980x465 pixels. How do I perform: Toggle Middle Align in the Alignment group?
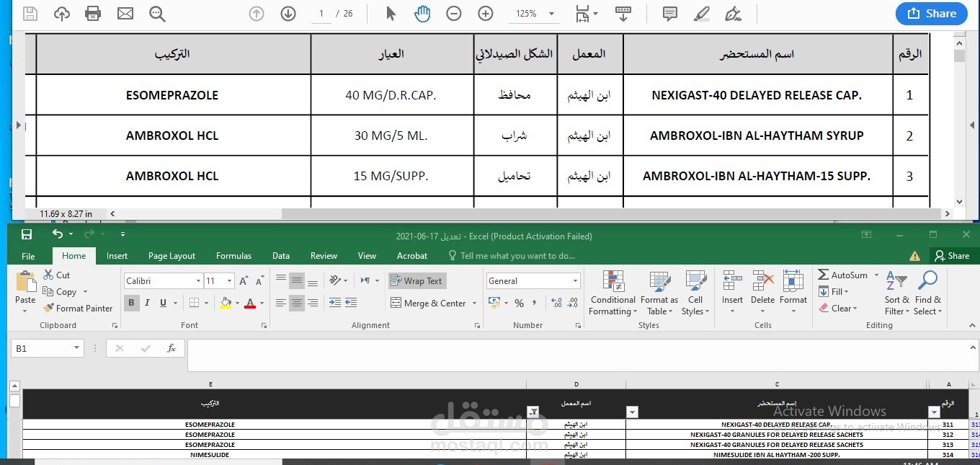pos(297,281)
